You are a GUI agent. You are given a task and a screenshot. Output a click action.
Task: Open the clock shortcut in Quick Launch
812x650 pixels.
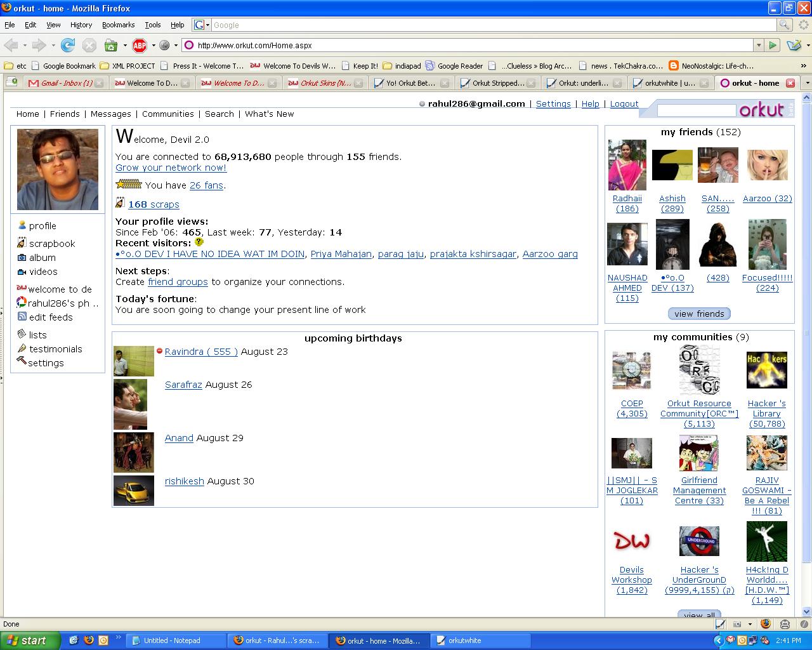[103, 640]
